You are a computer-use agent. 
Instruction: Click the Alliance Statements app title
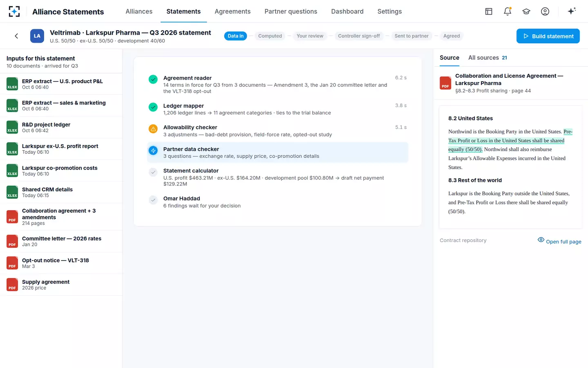pos(68,12)
